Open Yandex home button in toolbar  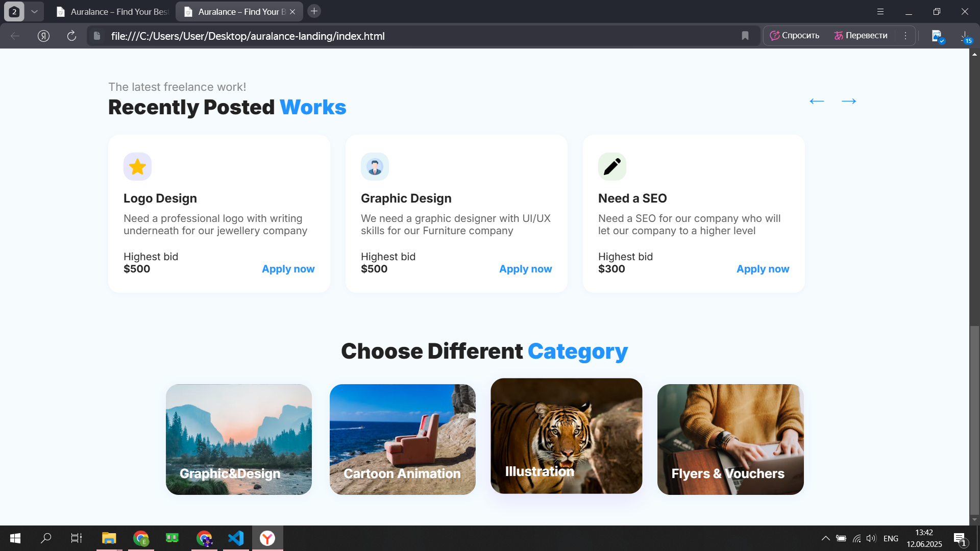[x=43, y=36]
